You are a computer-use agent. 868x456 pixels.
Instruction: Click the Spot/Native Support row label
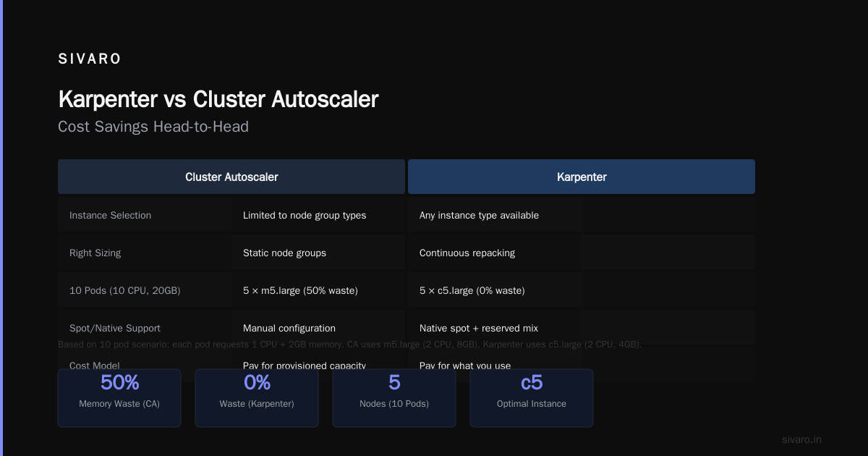pyautogui.click(x=115, y=329)
